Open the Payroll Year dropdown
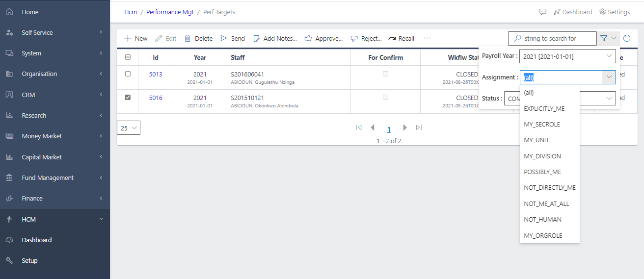This screenshot has width=644, height=279. click(x=567, y=56)
